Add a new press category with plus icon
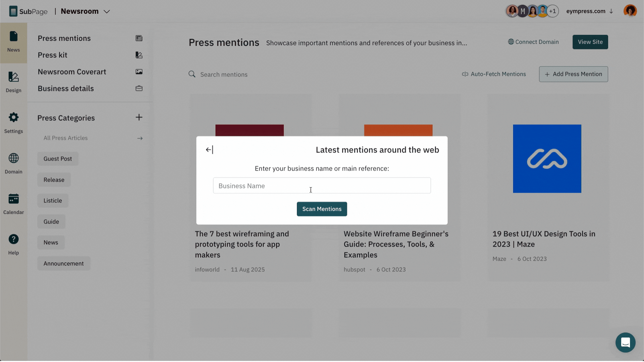The image size is (644, 362). (x=139, y=117)
